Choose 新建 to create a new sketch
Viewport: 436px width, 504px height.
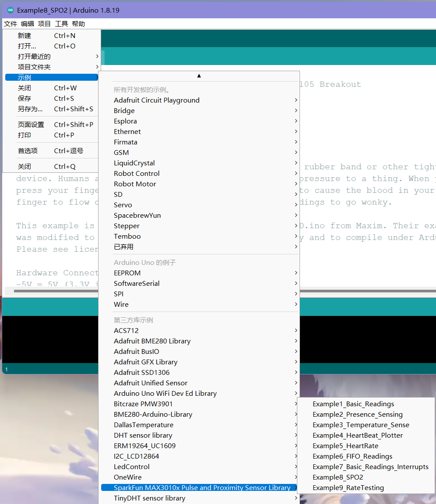coord(52,36)
